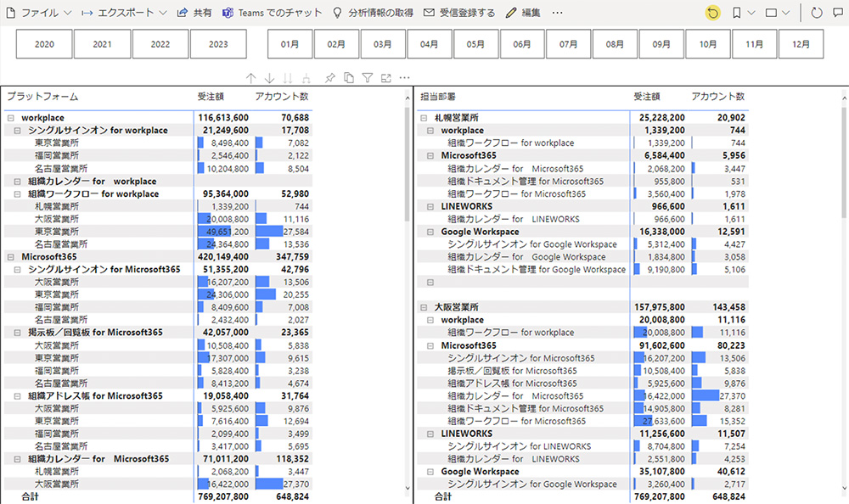Collapse the 大阪営業所 department row
The height and width of the screenshot is (504, 849).
tap(424, 307)
